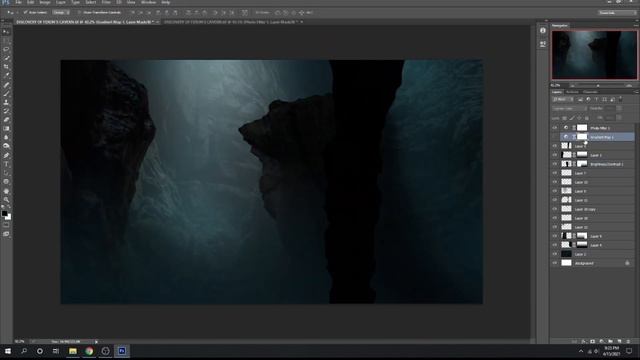Click the layer style fx button

pos(583,341)
